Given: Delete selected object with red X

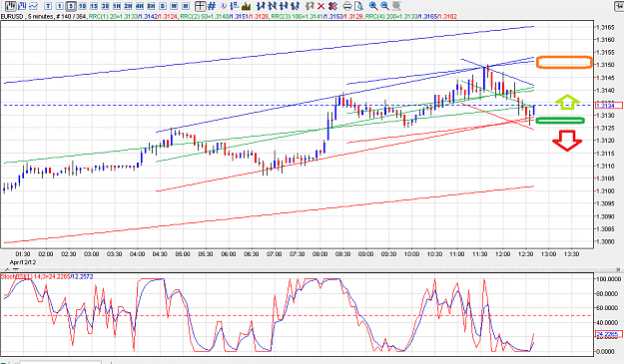Looking at the screenshot, I should click(x=320, y=6).
